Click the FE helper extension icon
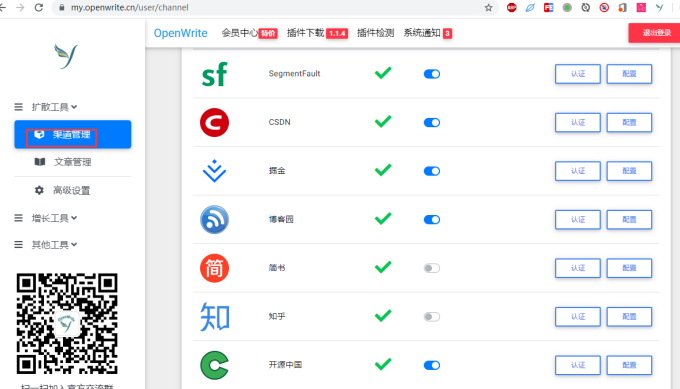 pos(549,7)
